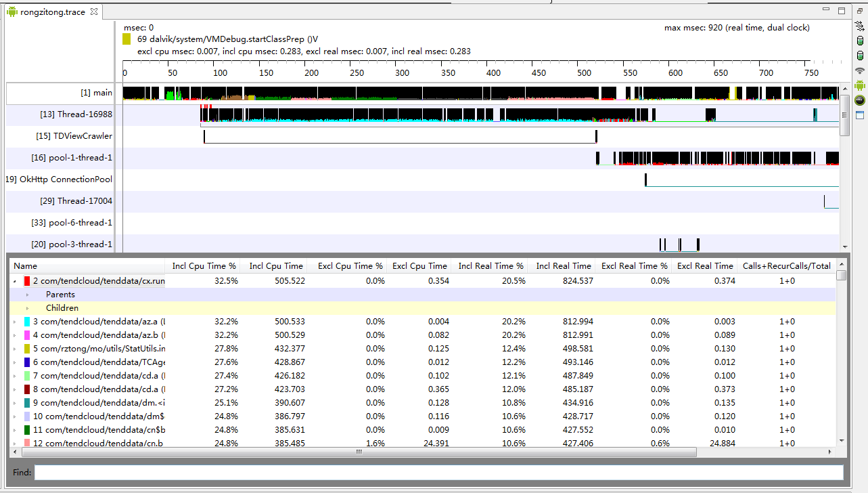Select the [20] pool-3-thread-1 label
Screen dimensions: 868x493
[72, 244]
